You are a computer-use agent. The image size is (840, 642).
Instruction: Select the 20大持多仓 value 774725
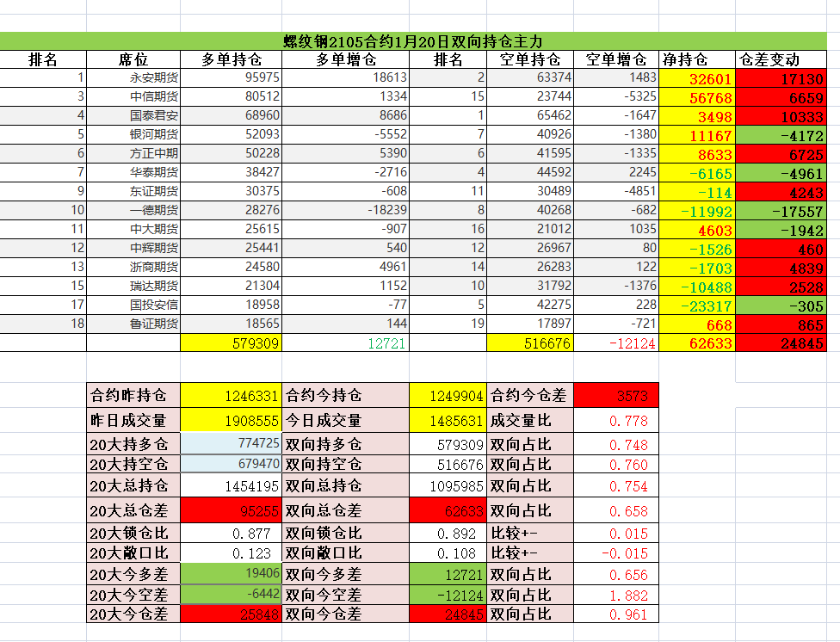(232, 444)
